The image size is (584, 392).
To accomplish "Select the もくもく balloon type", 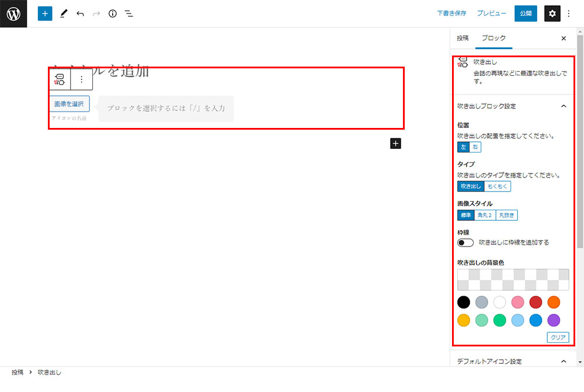I will click(498, 186).
